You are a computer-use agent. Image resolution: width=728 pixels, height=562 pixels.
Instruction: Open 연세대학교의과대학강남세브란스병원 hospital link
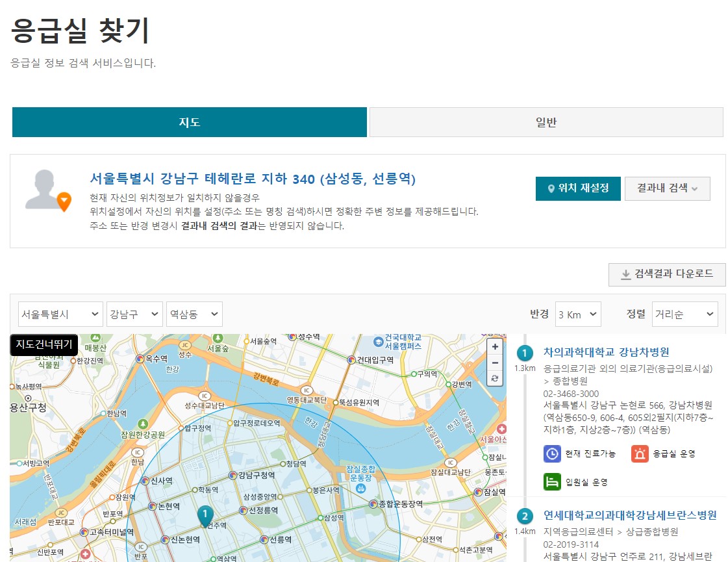pyautogui.click(x=630, y=515)
